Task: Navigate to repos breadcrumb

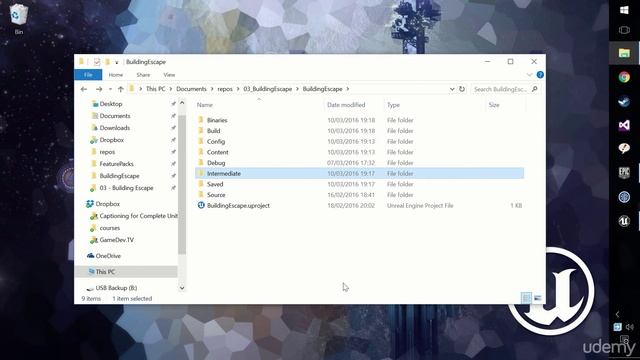Action: (225, 89)
